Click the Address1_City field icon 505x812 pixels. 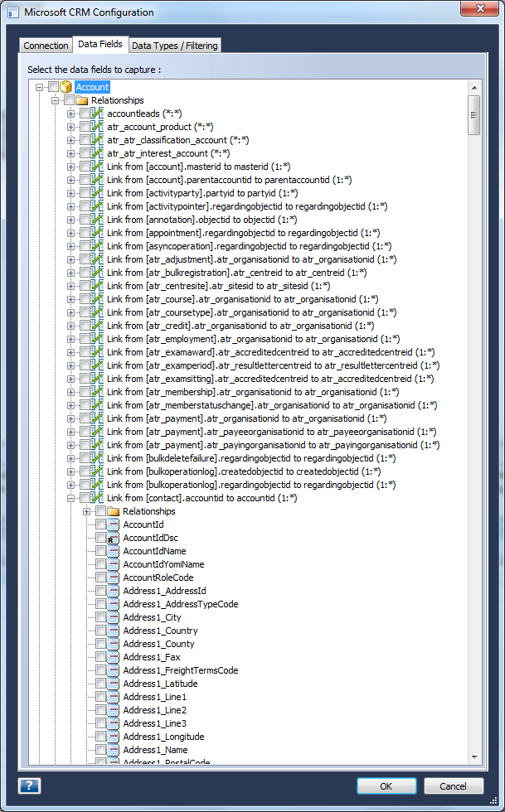click(114, 617)
